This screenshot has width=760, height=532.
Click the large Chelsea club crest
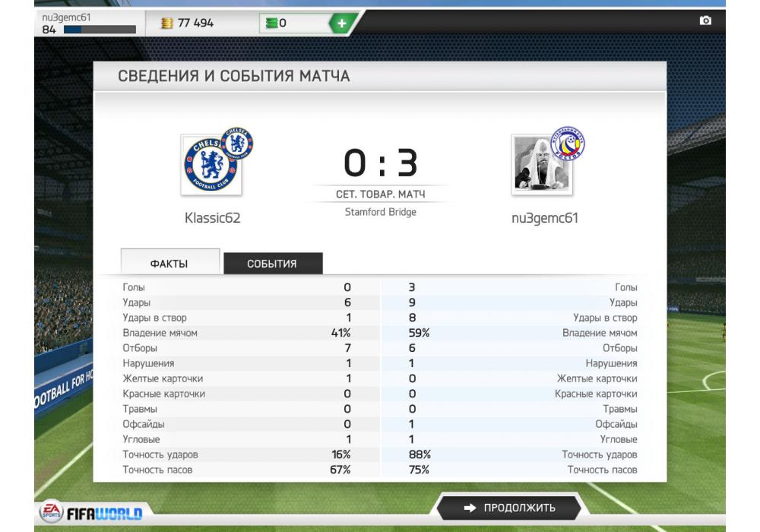(211, 165)
